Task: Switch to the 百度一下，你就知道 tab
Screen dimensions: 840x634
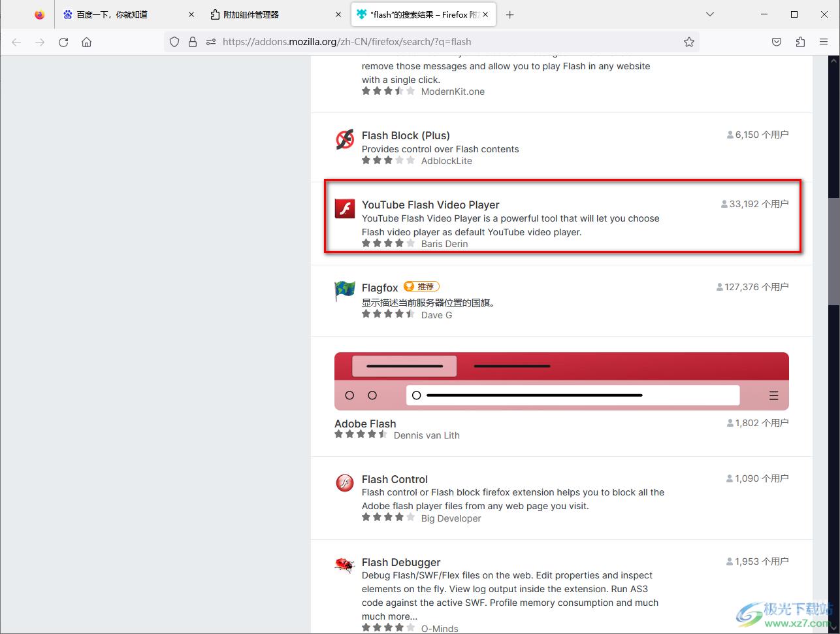Action: click(x=127, y=14)
